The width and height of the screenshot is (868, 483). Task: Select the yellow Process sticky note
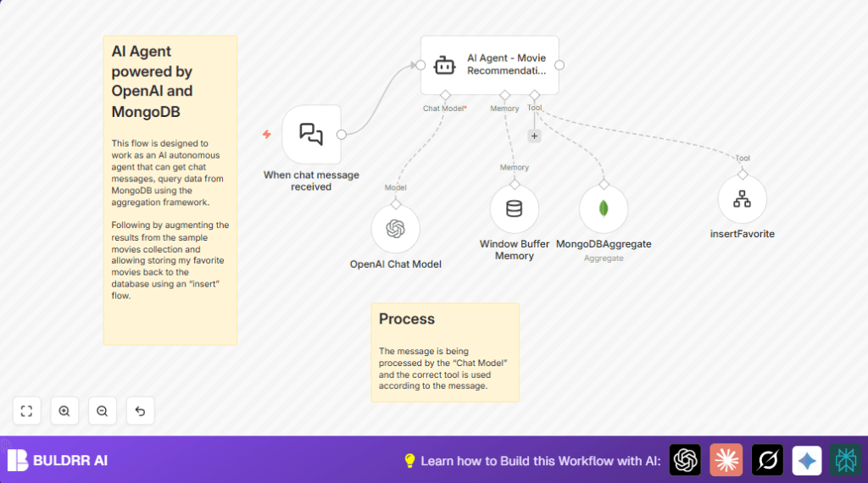tap(444, 352)
